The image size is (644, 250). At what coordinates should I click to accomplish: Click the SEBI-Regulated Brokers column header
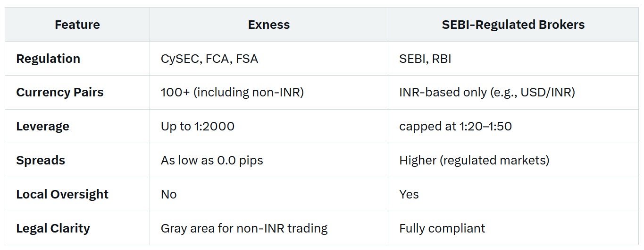[x=513, y=25]
